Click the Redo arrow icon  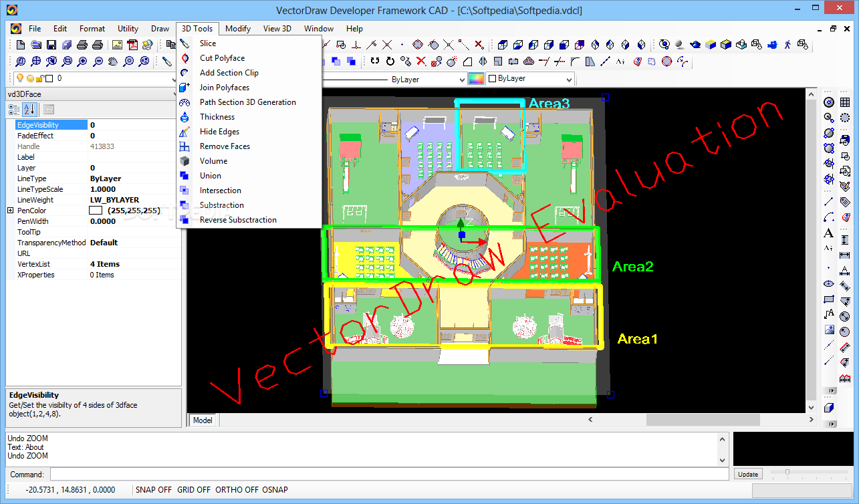coord(390,61)
